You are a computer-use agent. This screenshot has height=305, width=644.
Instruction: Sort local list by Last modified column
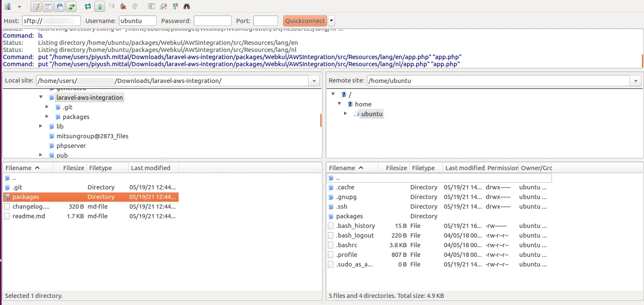click(153, 168)
